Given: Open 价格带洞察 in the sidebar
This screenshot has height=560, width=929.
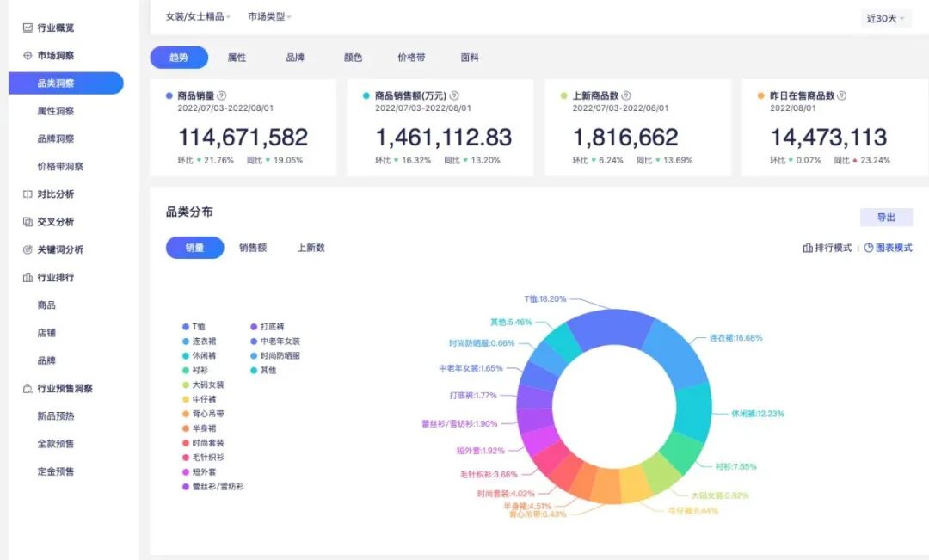Looking at the screenshot, I should (60, 166).
